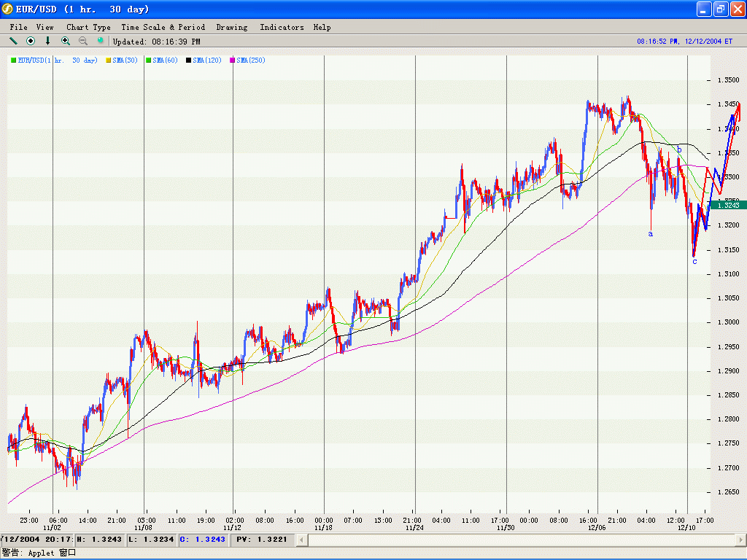747x560 pixels.
Task: Open the File menu
Action: coord(18,27)
